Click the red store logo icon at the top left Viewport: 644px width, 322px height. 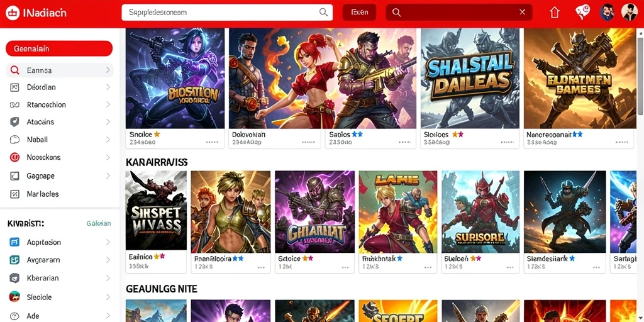[13, 13]
